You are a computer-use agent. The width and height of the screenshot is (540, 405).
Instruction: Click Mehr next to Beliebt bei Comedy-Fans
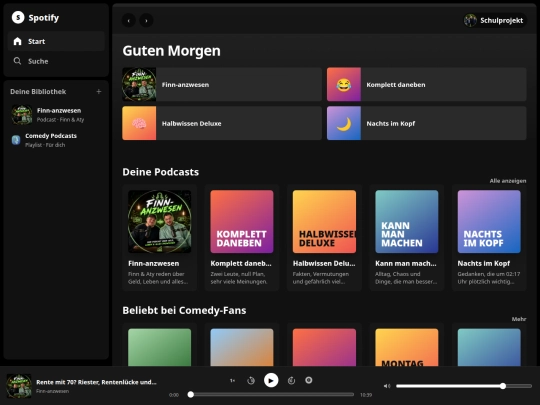(x=519, y=319)
